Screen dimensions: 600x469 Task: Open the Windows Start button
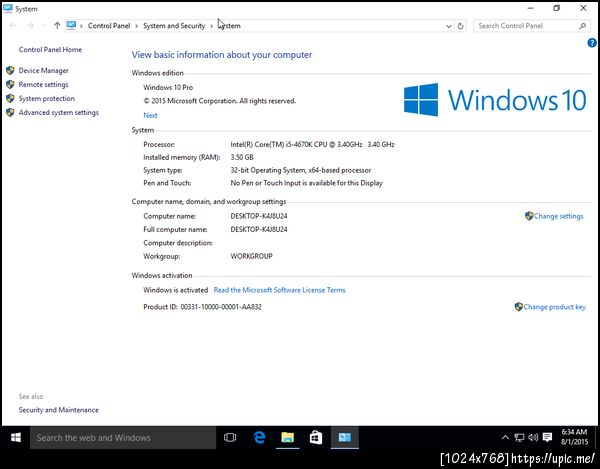tap(16, 437)
